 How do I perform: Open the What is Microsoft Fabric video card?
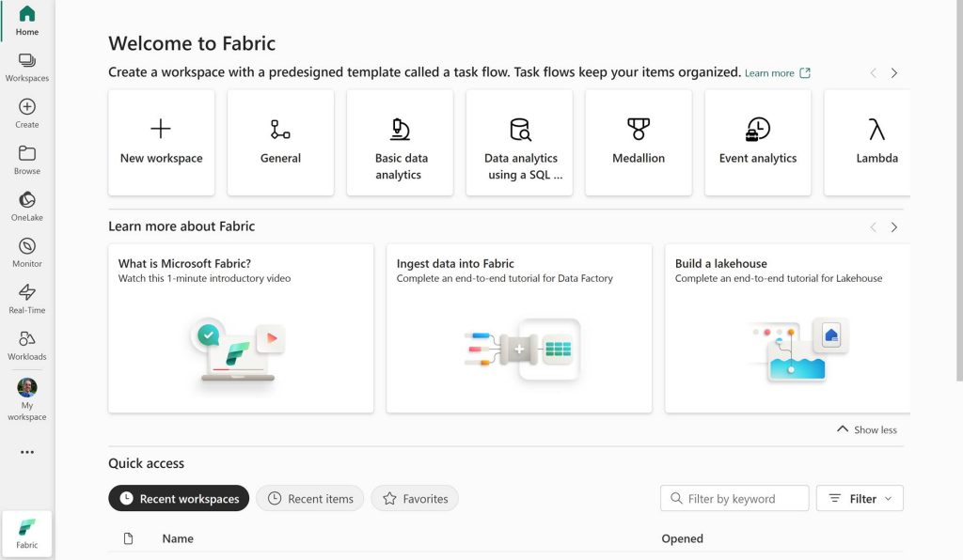coord(241,328)
